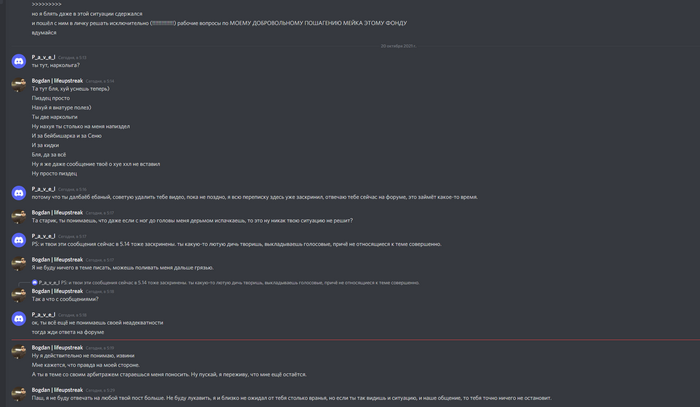Viewport: 700px width, 407px height.
Task: Click Bogdan | lifeupstreak name on 5:29 message
Action: (x=57, y=390)
